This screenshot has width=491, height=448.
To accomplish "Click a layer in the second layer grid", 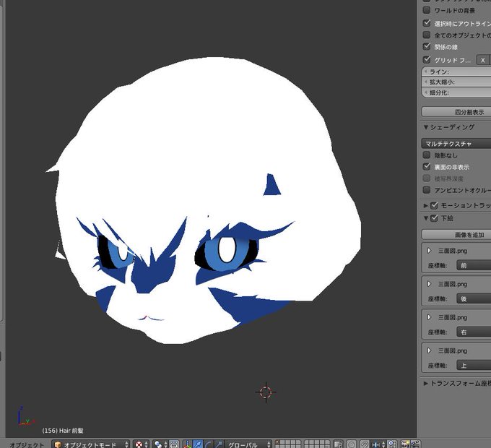I will click(x=317, y=444).
